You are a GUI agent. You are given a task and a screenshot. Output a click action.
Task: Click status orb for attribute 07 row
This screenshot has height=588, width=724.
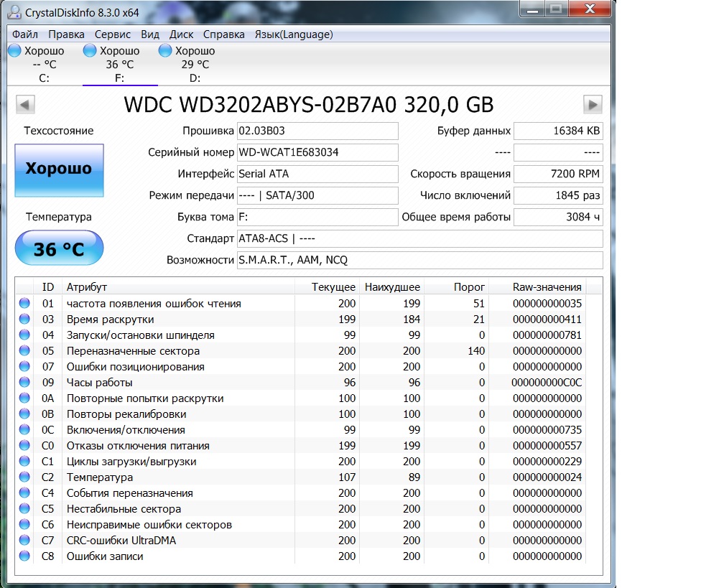pos(24,366)
